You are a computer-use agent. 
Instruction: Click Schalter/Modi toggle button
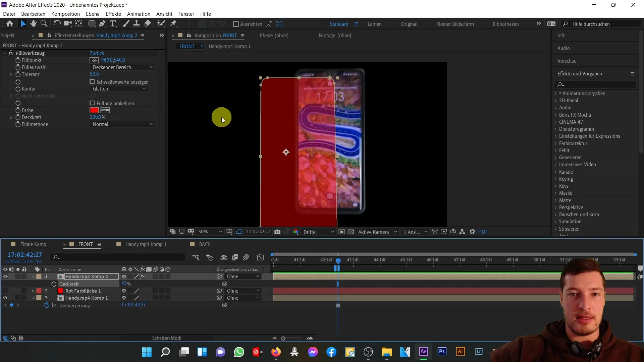[167, 338]
